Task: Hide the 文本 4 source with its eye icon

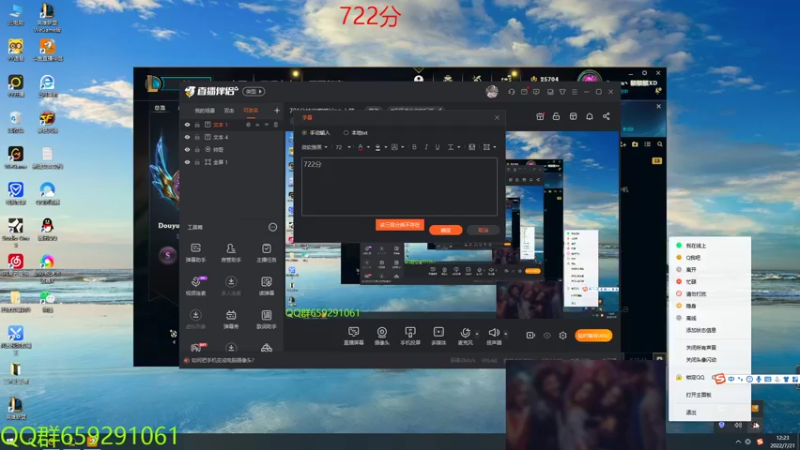Action: tap(187, 137)
